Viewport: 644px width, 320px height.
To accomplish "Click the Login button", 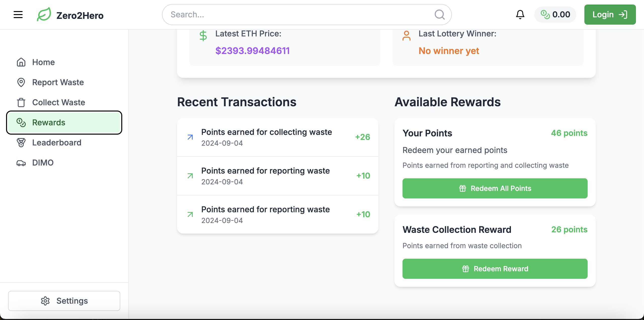I will coord(610,15).
